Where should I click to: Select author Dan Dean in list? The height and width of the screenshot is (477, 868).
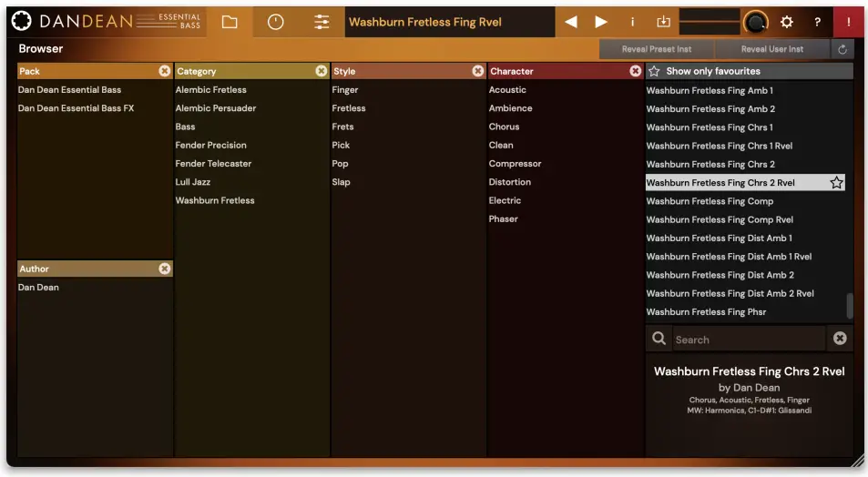click(38, 287)
